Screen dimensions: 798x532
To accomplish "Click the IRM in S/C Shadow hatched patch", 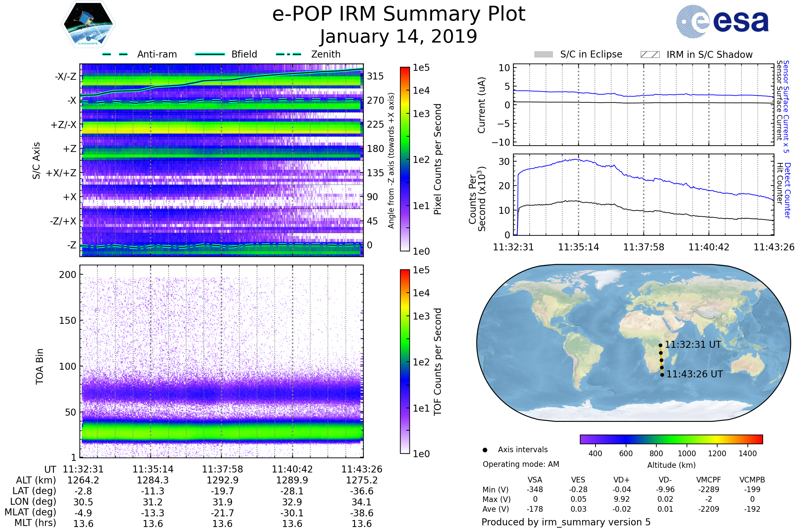I will [x=650, y=55].
